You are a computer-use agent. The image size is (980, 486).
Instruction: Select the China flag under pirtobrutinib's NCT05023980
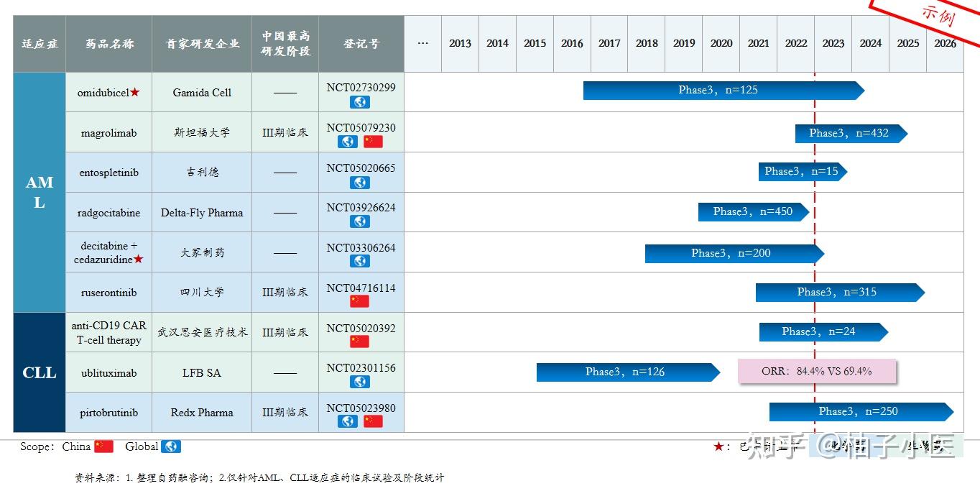click(x=373, y=422)
